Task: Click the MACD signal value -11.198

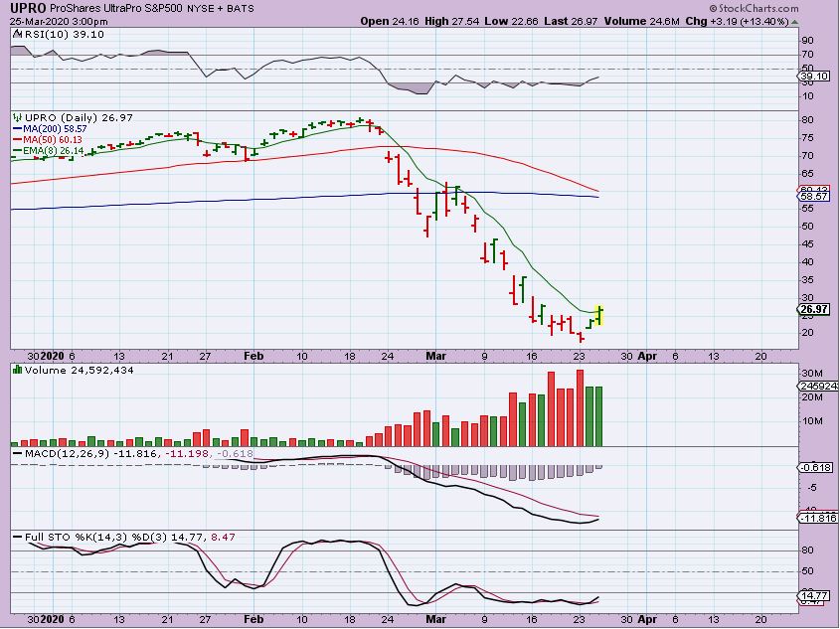Action: point(188,453)
